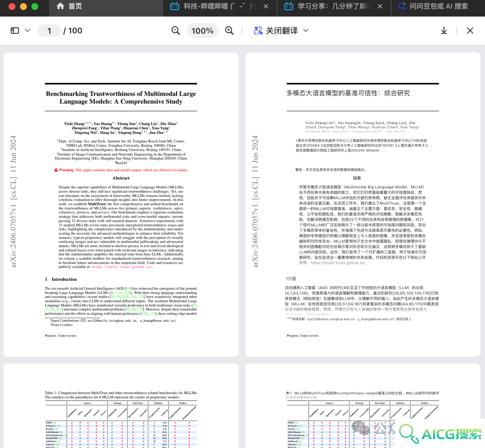This screenshot has height=448, width=485.
Task: Close the browser window with red button
Action: 12,6
